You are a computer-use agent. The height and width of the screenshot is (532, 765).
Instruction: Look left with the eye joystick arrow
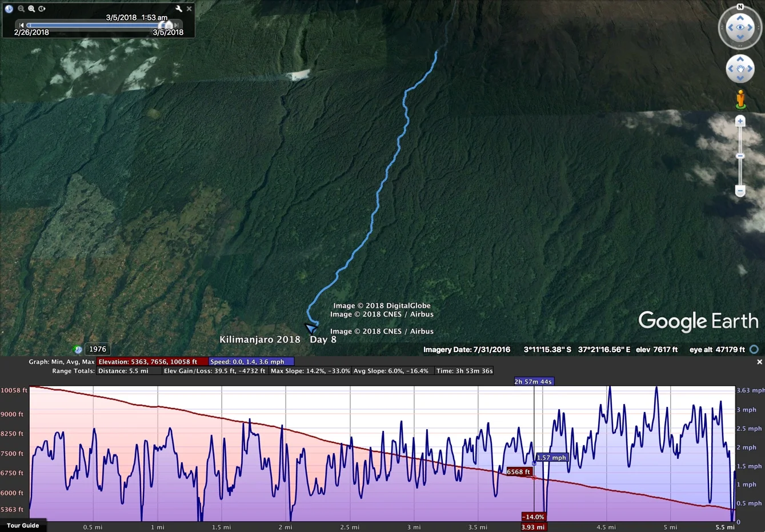click(730, 27)
